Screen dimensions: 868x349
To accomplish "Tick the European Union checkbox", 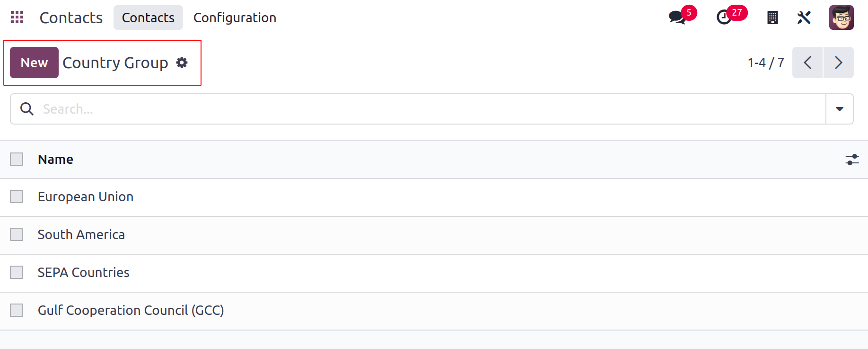I will (x=17, y=197).
